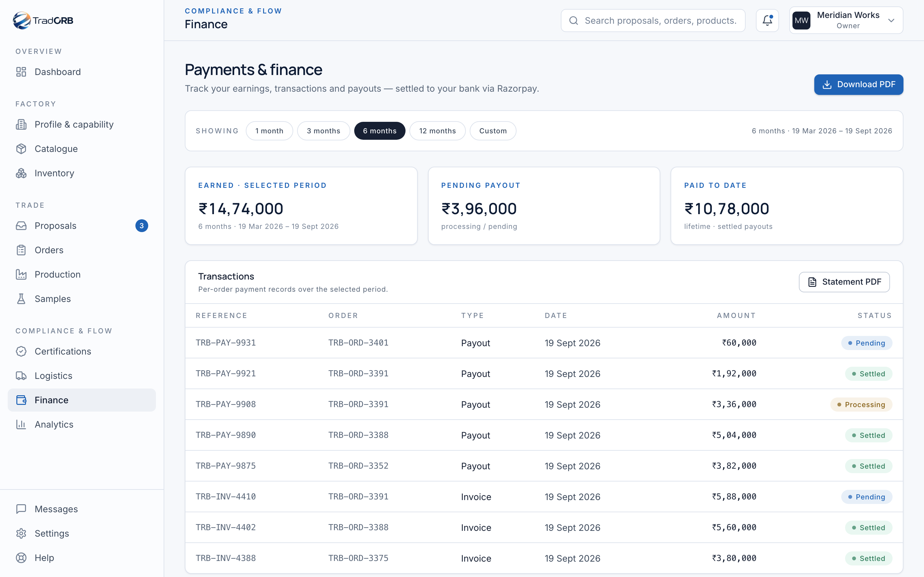Screen dimensions: 924x577
Task: Click the Statement PDF button
Action: pos(844,282)
